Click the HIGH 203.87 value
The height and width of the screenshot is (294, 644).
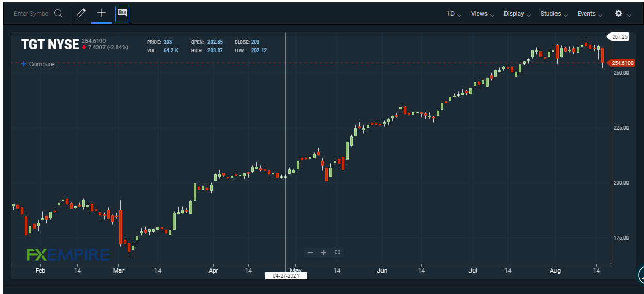(x=215, y=50)
